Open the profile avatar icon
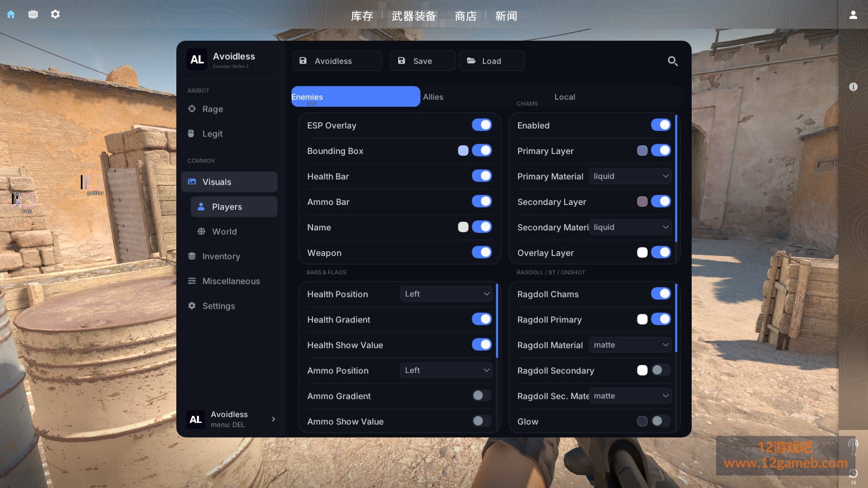The width and height of the screenshot is (868, 488). click(853, 15)
